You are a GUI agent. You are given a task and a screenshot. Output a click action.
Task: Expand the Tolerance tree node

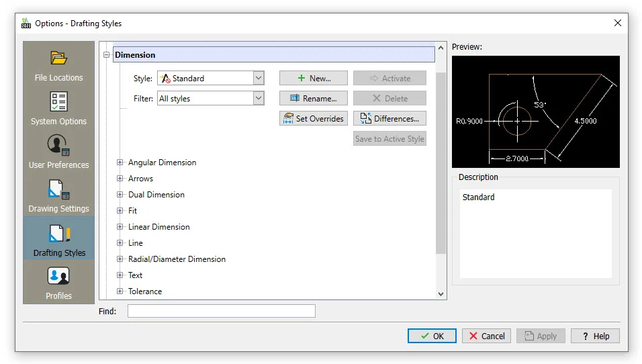coord(120,291)
